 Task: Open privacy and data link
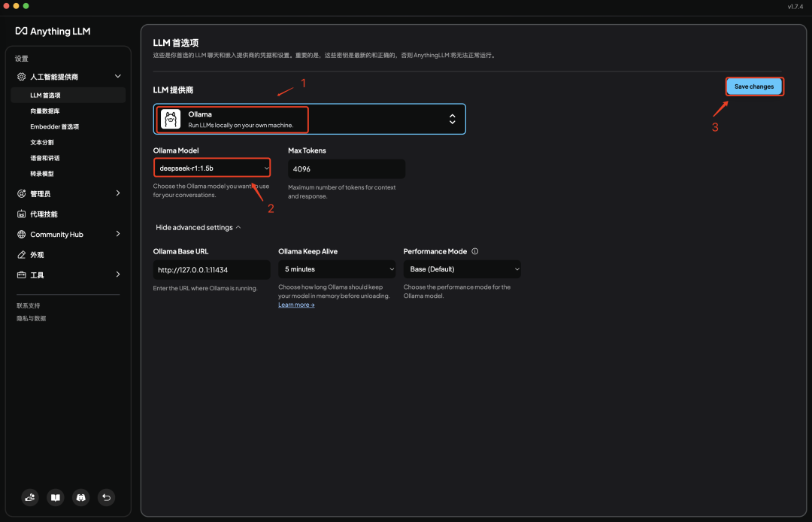[x=31, y=318]
